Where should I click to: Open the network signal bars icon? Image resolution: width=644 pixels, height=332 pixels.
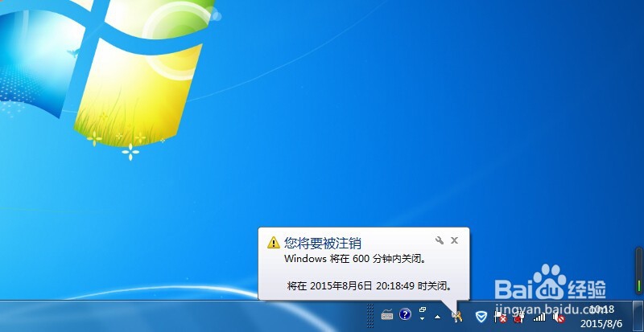[x=539, y=317]
